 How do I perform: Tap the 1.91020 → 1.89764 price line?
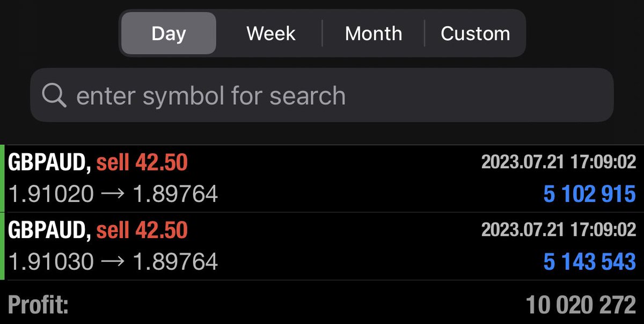(113, 194)
